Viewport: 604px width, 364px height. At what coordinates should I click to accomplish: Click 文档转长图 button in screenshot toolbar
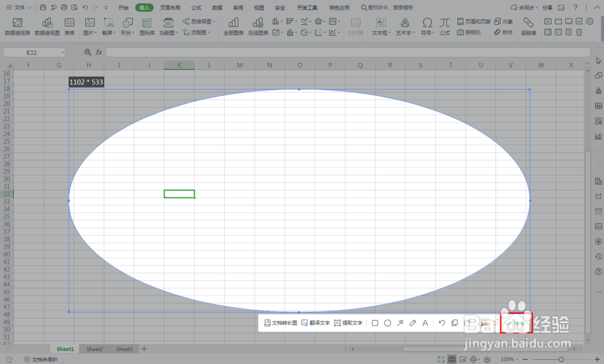pos(280,323)
